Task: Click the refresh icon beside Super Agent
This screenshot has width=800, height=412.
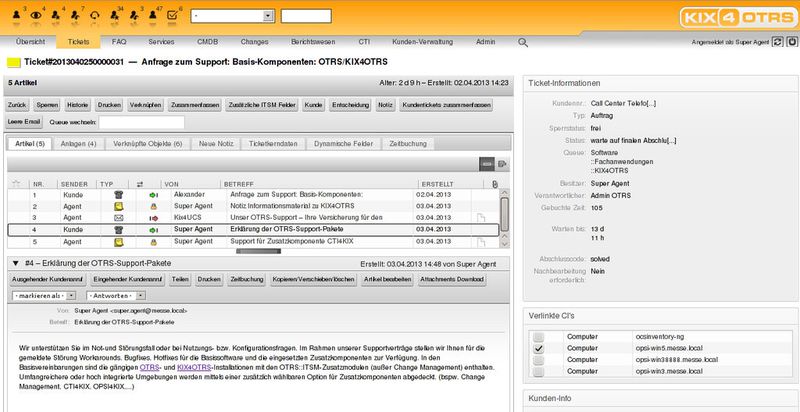Action: click(777, 42)
